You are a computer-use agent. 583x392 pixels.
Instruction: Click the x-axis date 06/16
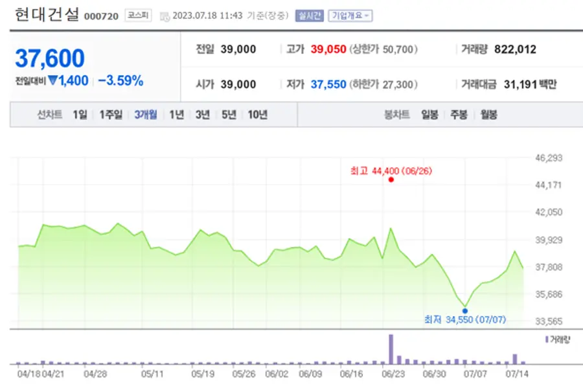tap(351, 374)
